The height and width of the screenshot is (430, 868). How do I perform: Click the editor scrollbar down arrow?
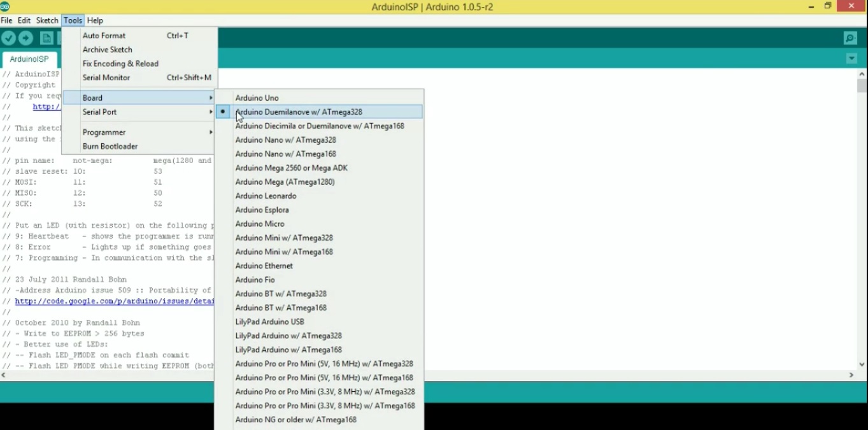[x=862, y=365]
